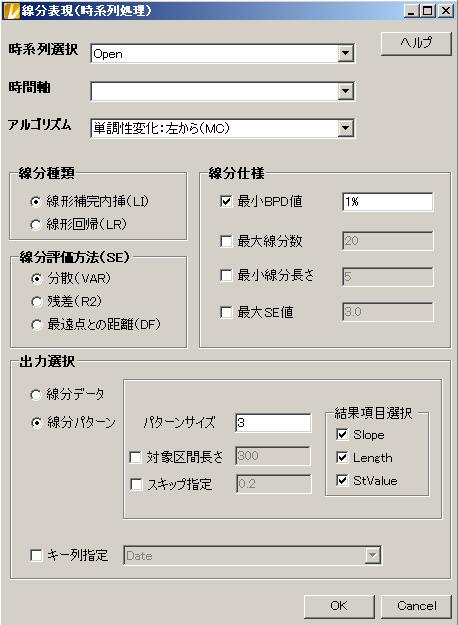The width and height of the screenshot is (458, 625).
Task: Expand the empty 時間軸 dropdown
Action: pos(222,91)
